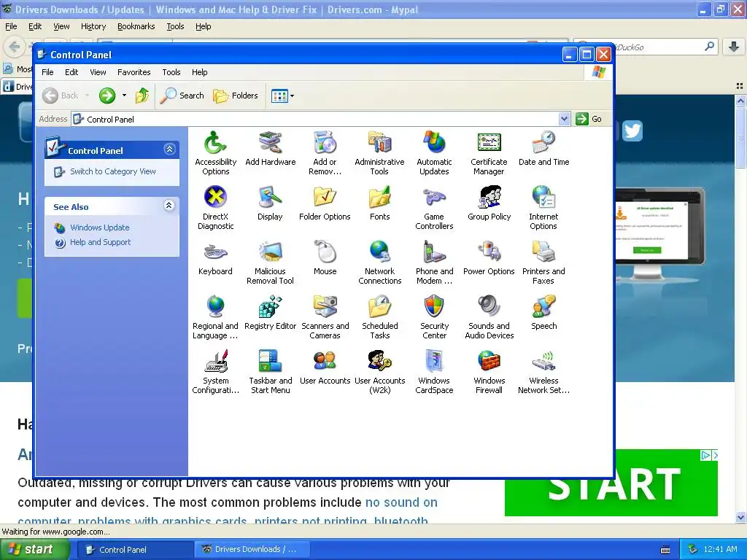Open Help and Support link
This screenshot has width=747, height=560.
coord(100,242)
